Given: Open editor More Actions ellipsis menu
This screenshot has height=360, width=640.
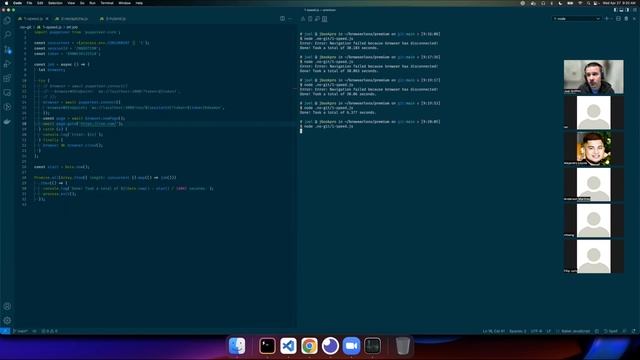Looking at the screenshot, I should click(x=290, y=19).
